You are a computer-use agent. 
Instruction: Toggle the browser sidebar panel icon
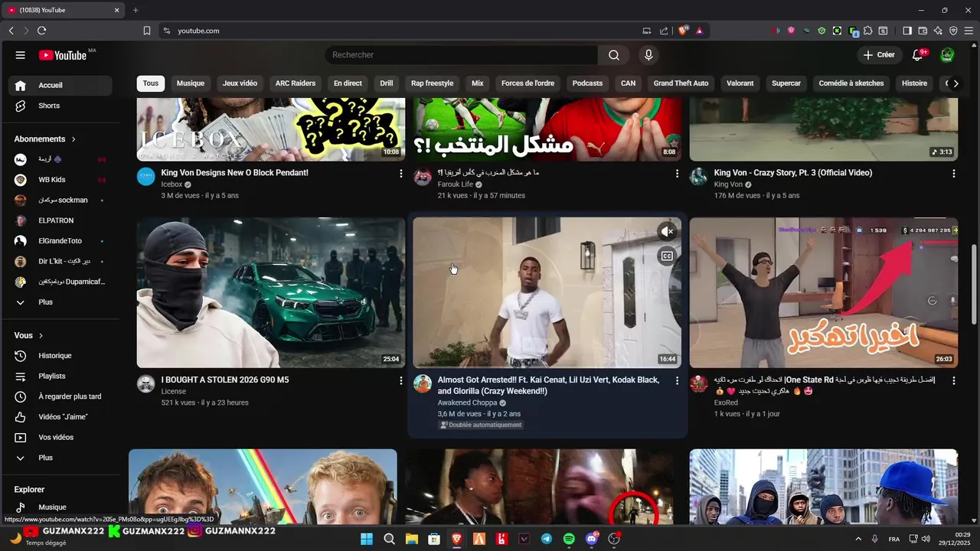(x=907, y=31)
